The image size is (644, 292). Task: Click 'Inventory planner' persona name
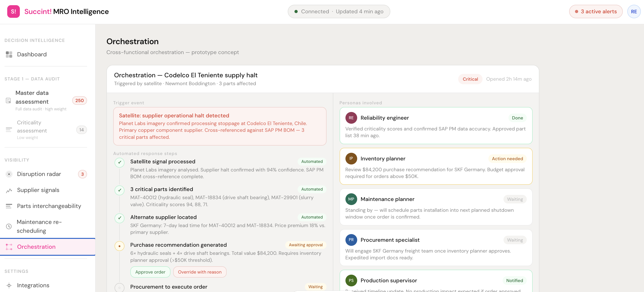point(383,159)
